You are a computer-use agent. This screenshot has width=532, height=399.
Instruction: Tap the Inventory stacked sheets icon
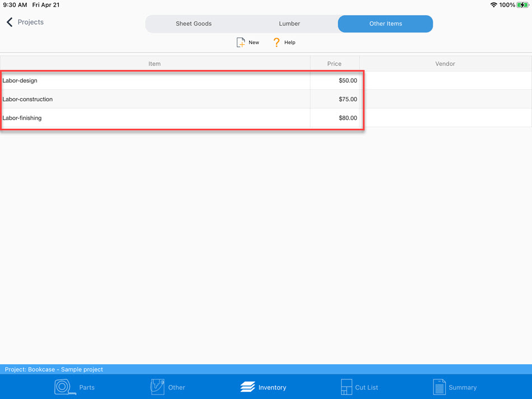pyautogui.click(x=248, y=387)
